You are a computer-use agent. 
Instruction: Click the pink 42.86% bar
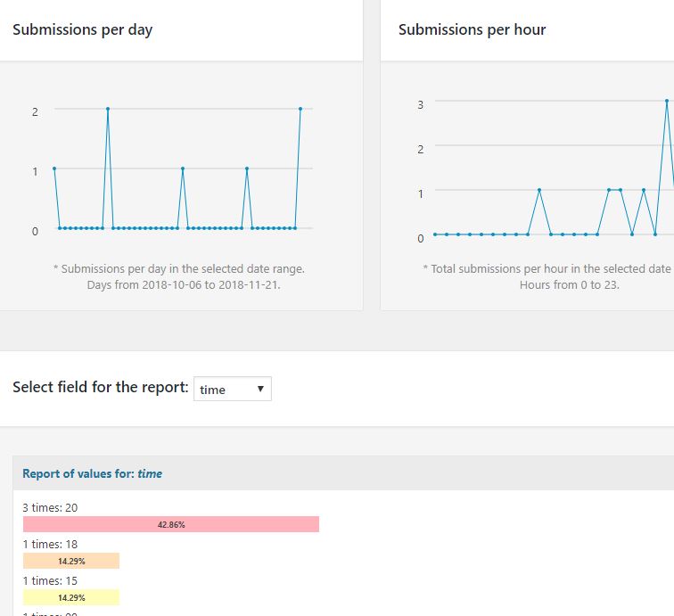pos(171,524)
